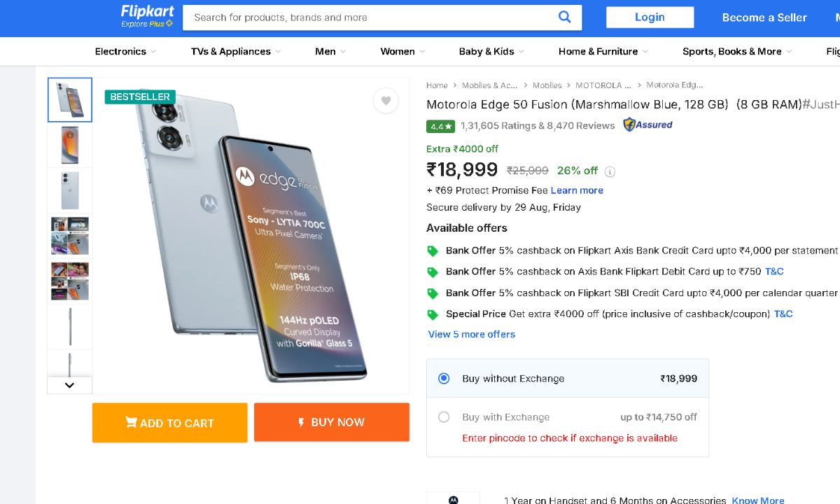This screenshot has height=504, width=840.
Task: Add phone to wishlist with heart icon
Action: point(386,101)
